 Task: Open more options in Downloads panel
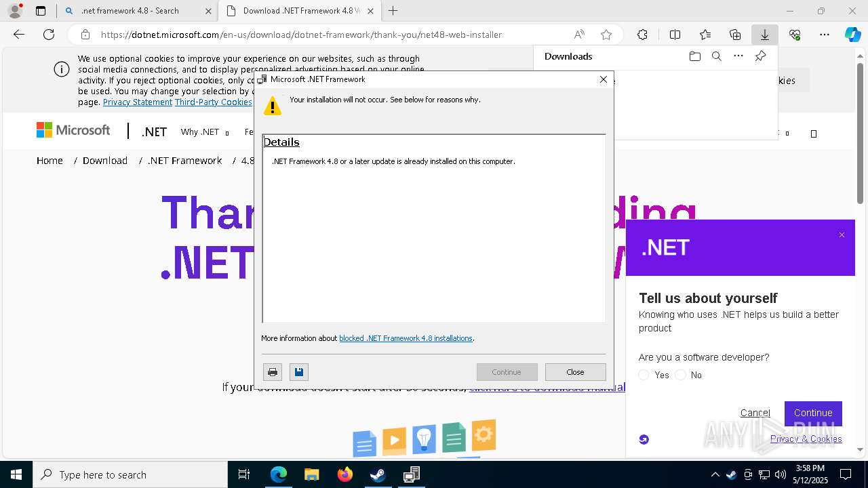(x=738, y=56)
